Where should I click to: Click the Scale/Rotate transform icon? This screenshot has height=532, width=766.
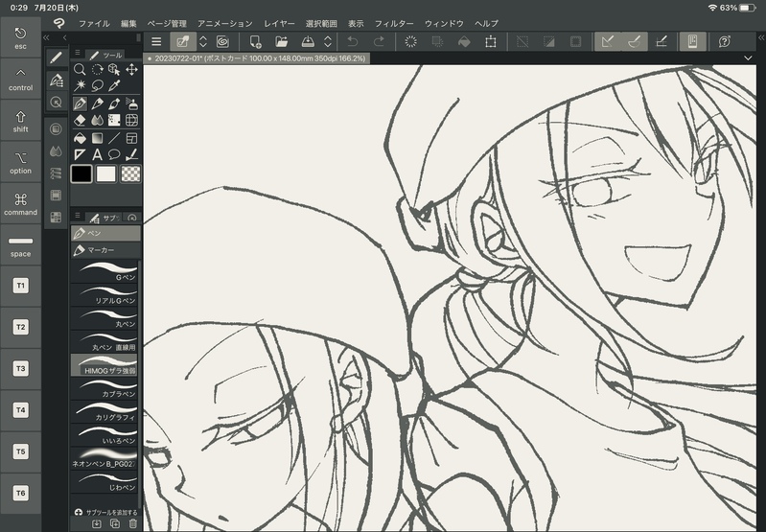pos(491,42)
